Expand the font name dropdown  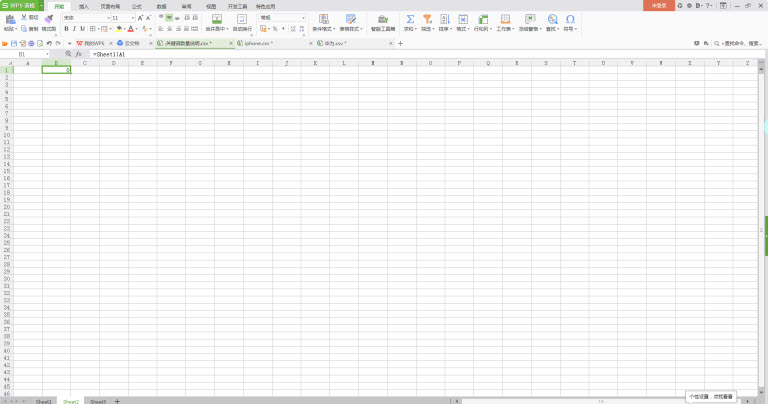[x=108, y=18]
